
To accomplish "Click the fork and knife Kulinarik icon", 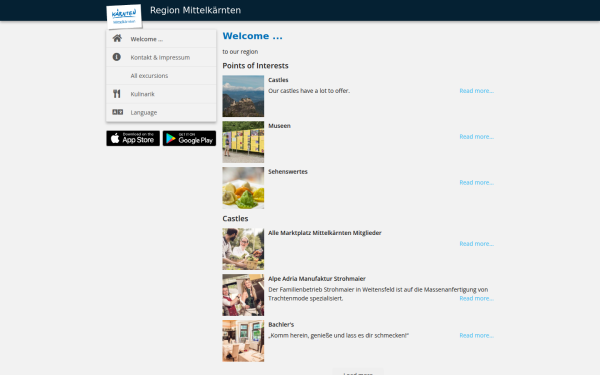I will pyautogui.click(x=117, y=94).
